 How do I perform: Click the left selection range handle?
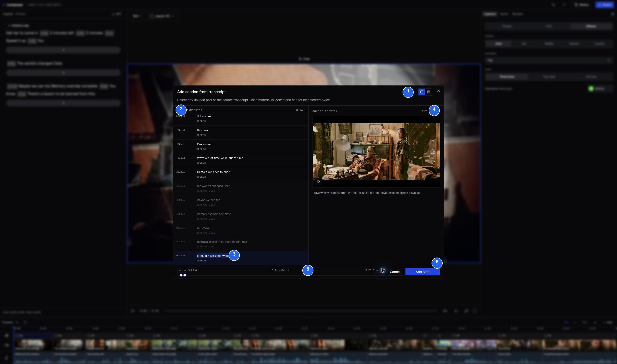[181, 275]
